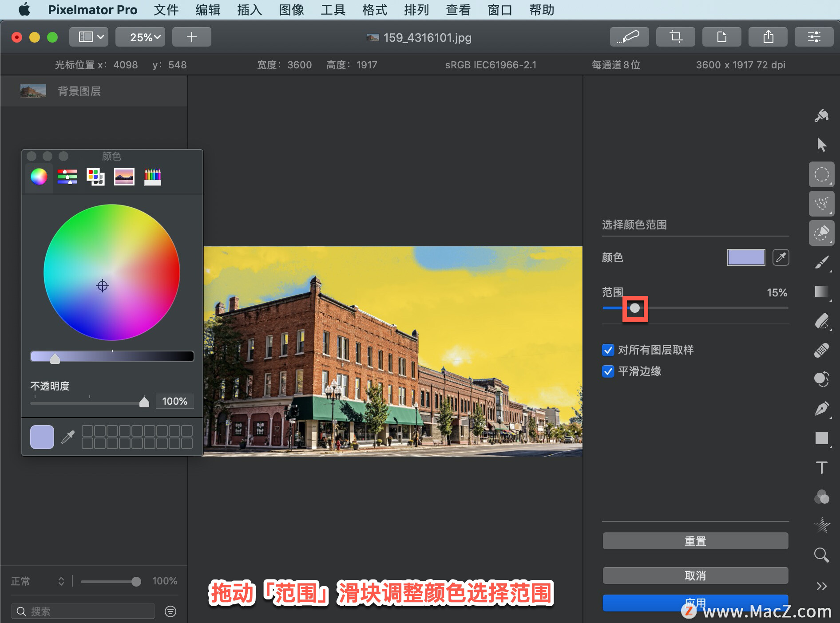Switch to the color sliders tab in Colors panel
The image size is (840, 623).
coord(67,176)
